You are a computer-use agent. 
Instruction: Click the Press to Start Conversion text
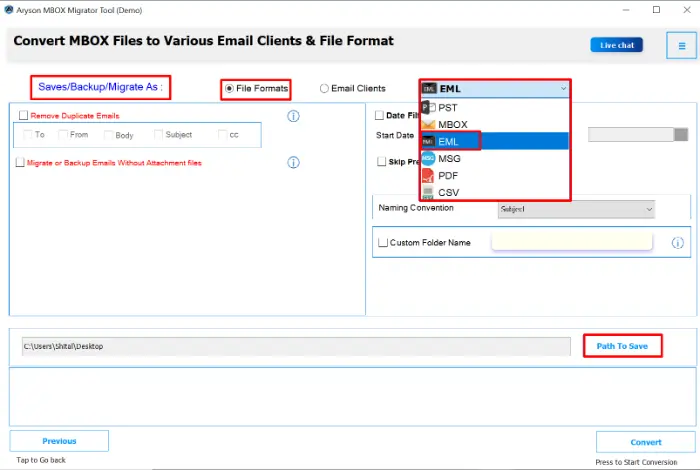pyautogui.click(x=636, y=462)
